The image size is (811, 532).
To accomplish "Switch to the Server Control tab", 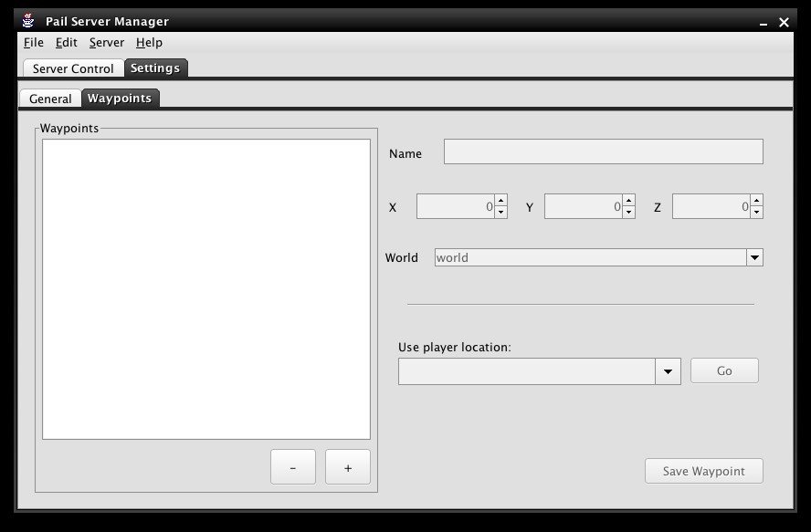I will 73,68.
